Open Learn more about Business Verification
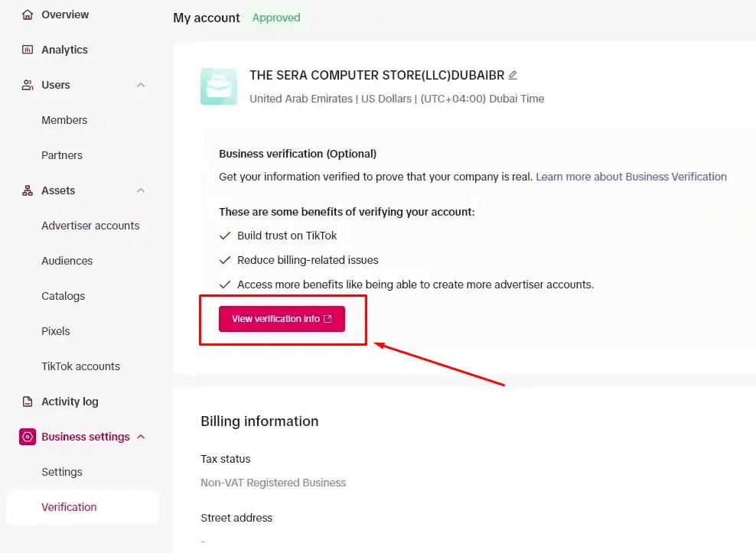The height and width of the screenshot is (553, 756). click(631, 176)
